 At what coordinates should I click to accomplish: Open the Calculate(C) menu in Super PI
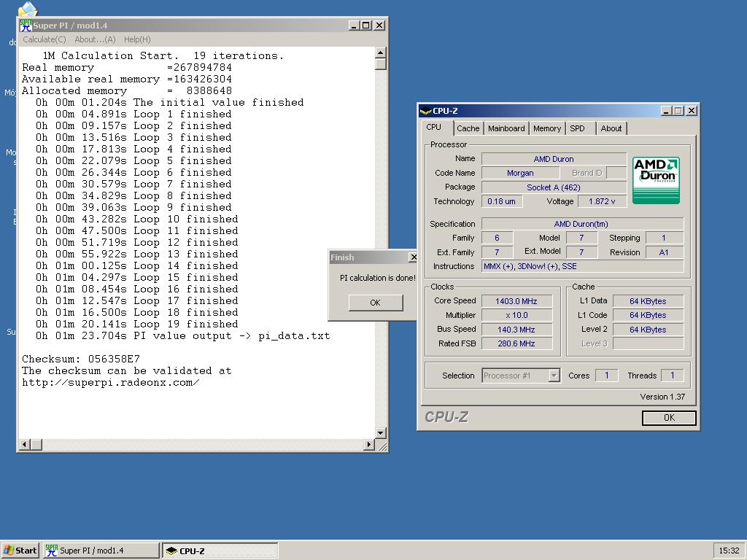pyautogui.click(x=44, y=39)
